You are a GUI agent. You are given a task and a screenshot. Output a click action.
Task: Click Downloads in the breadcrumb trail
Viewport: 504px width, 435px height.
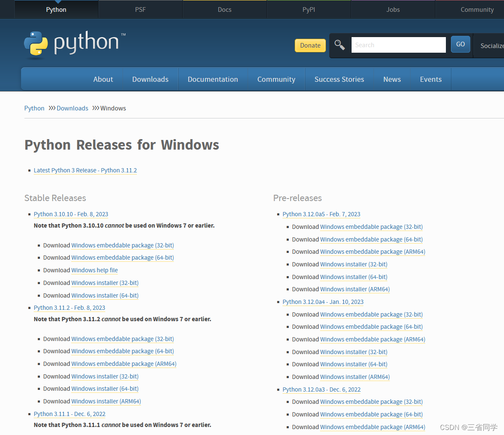pos(72,108)
